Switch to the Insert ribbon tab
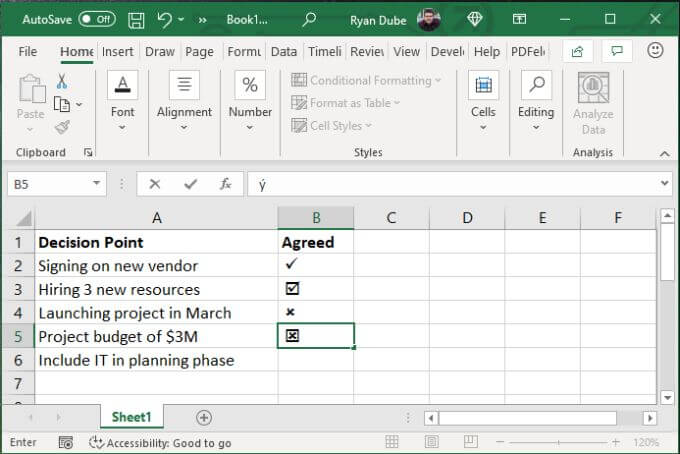 pyautogui.click(x=117, y=52)
